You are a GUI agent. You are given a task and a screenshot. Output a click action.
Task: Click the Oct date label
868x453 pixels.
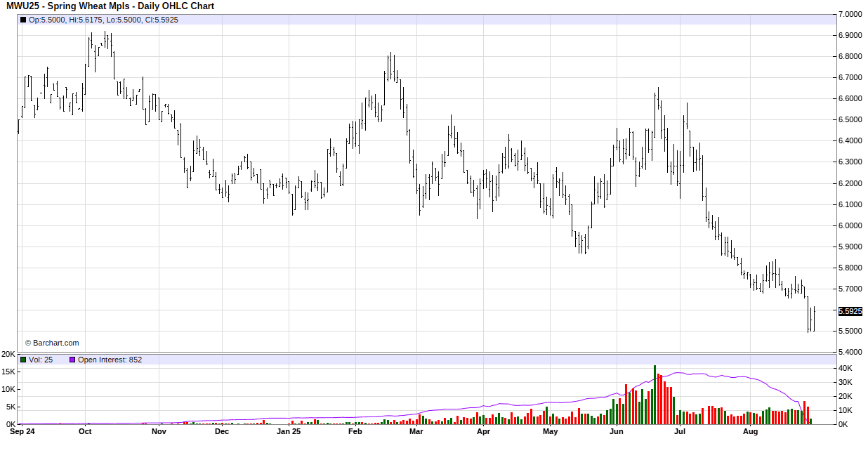pos(85,432)
